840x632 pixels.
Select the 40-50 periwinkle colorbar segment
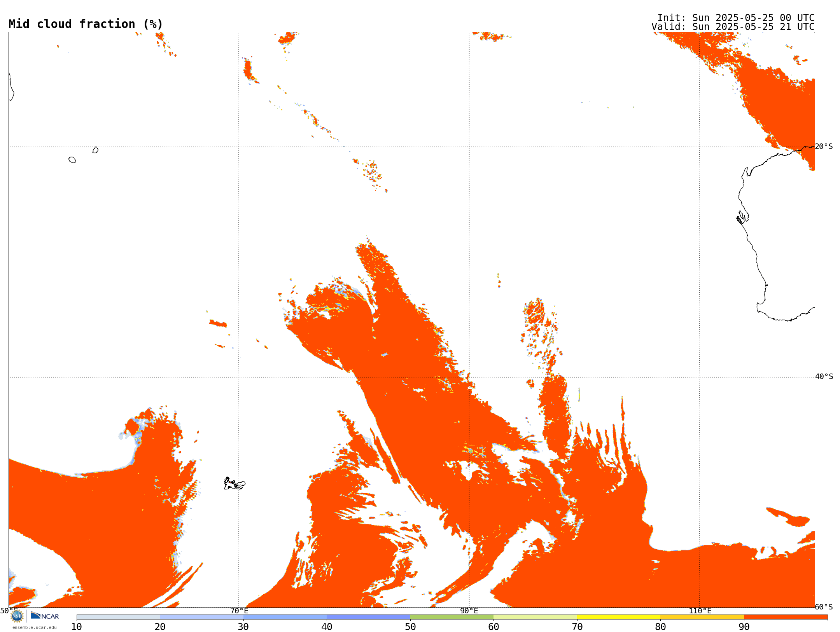tap(368, 617)
